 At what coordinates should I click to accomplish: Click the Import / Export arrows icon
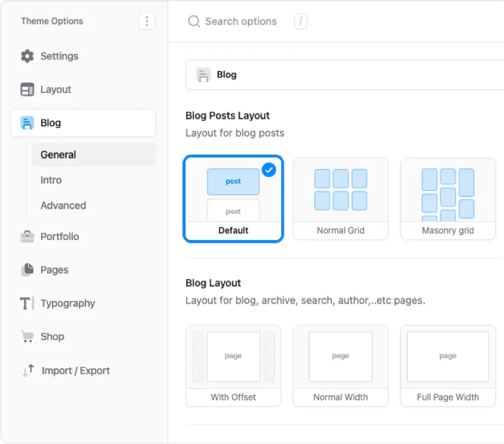(28, 371)
